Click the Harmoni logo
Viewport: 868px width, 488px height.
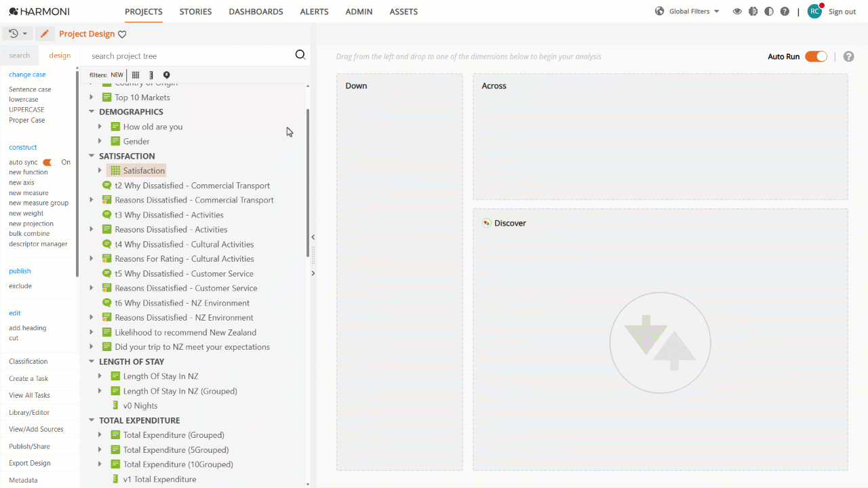coord(39,12)
